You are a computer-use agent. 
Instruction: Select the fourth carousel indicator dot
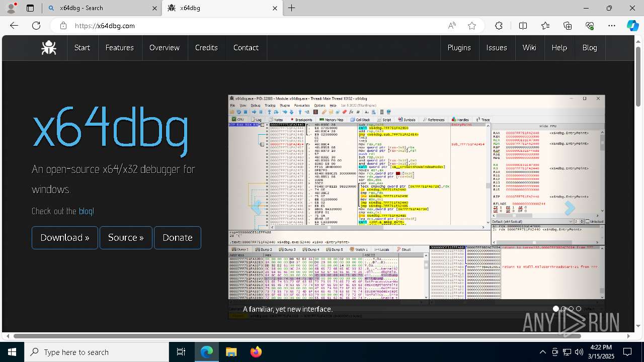[579, 309]
